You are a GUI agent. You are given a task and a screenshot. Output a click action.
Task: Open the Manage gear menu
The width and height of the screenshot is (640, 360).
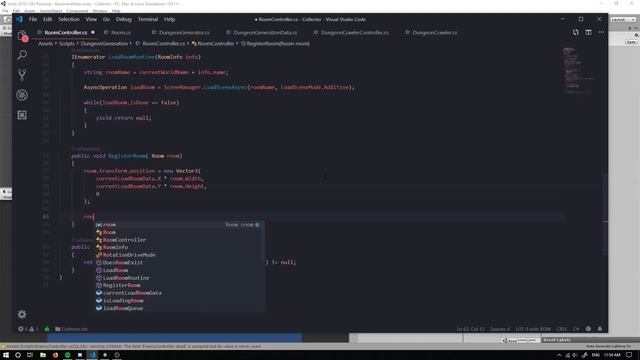point(22,314)
